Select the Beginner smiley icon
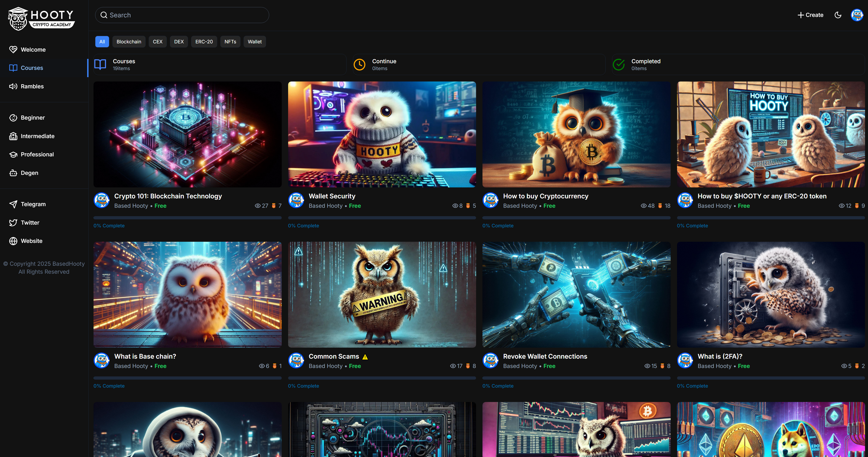868x457 pixels. click(13, 118)
